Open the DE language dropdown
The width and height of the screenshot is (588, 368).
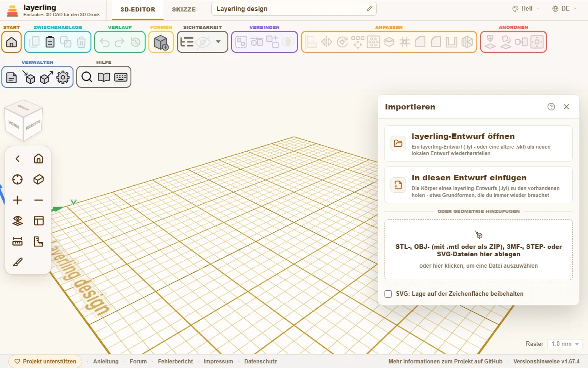click(x=565, y=9)
